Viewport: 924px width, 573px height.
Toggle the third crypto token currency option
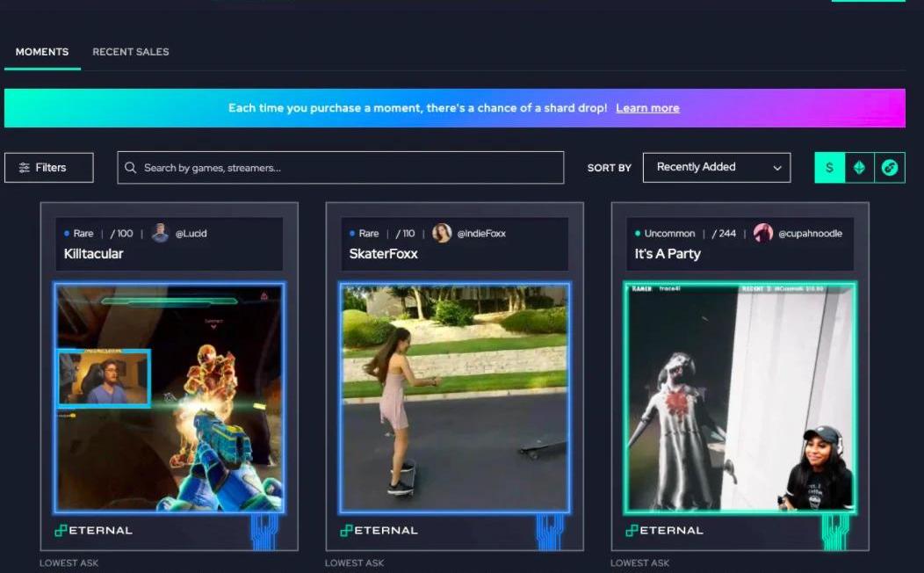tap(889, 168)
